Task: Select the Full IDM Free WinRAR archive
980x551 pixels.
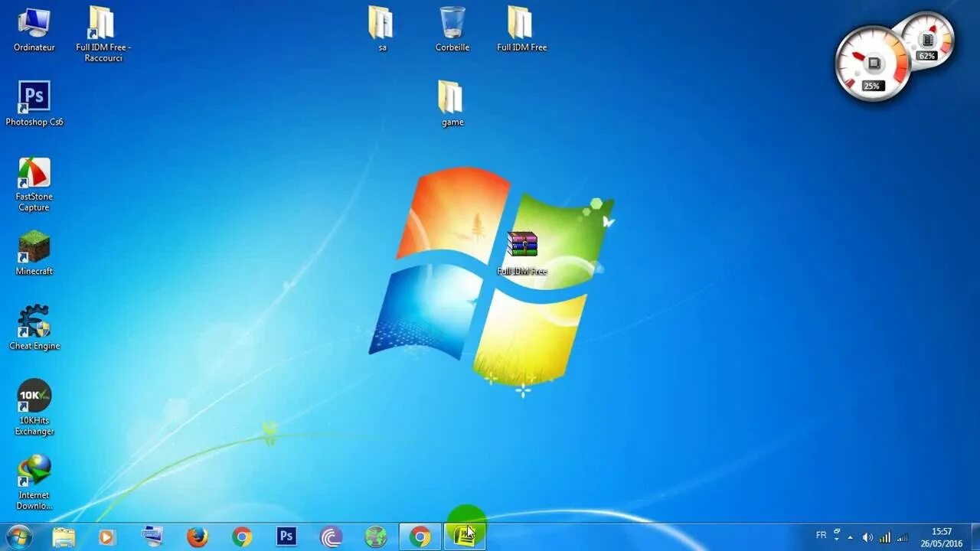Action: pos(522,253)
